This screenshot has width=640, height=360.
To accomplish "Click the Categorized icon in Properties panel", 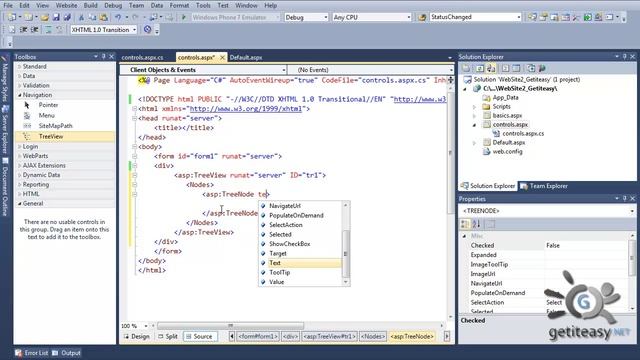I will (465, 224).
